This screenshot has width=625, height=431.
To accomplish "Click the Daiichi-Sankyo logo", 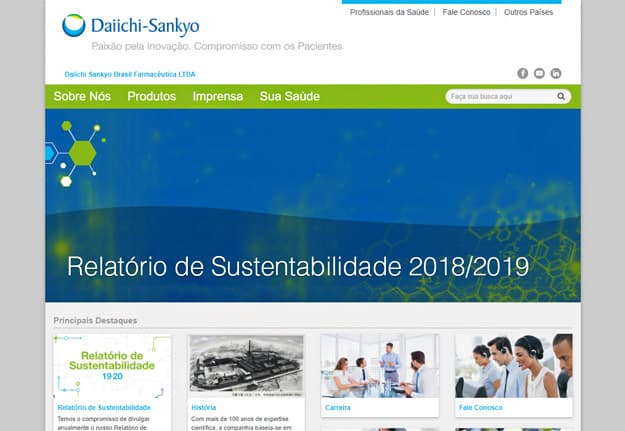I will 131,26.
